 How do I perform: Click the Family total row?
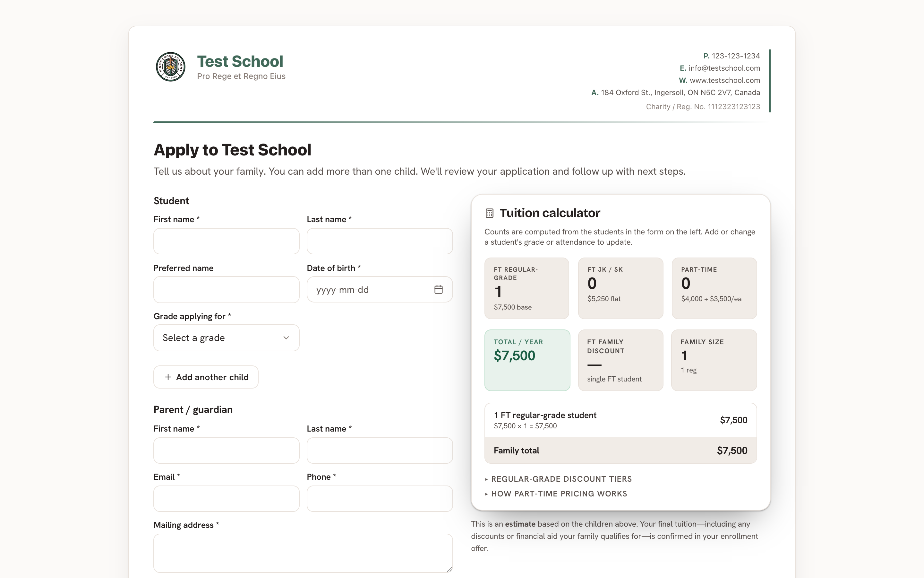620,450
